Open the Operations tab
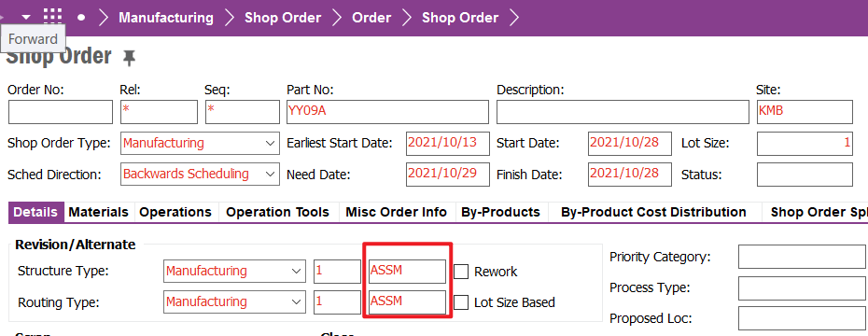 (x=175, y=212)
